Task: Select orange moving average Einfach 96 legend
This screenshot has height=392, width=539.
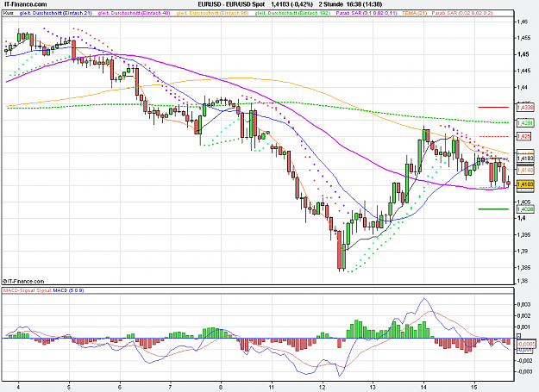Action: click(212, 13)
